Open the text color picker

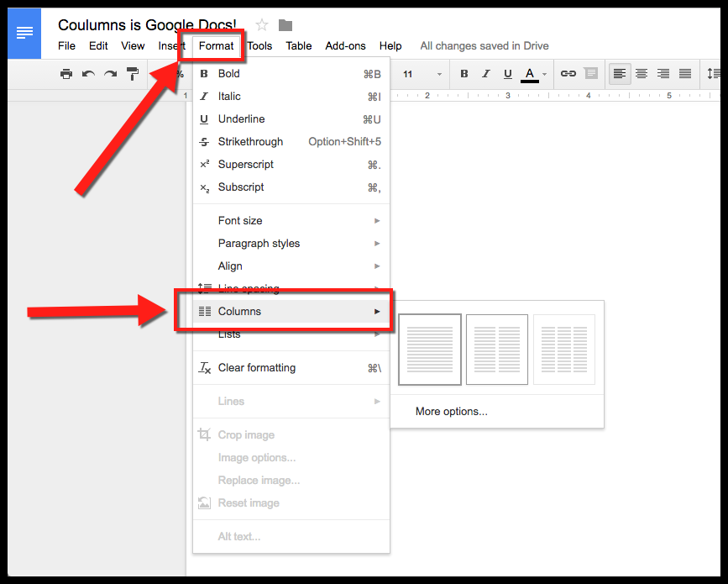pos(533,74)
